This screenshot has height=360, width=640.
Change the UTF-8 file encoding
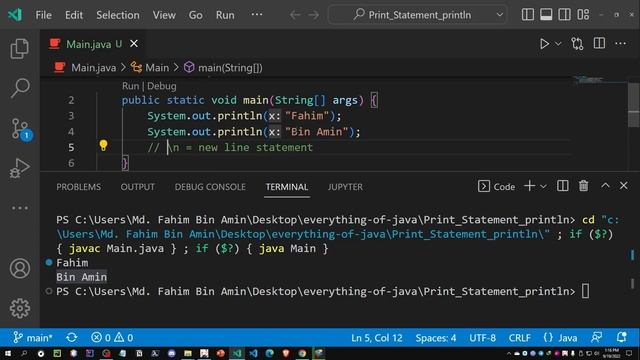(482, 338)
